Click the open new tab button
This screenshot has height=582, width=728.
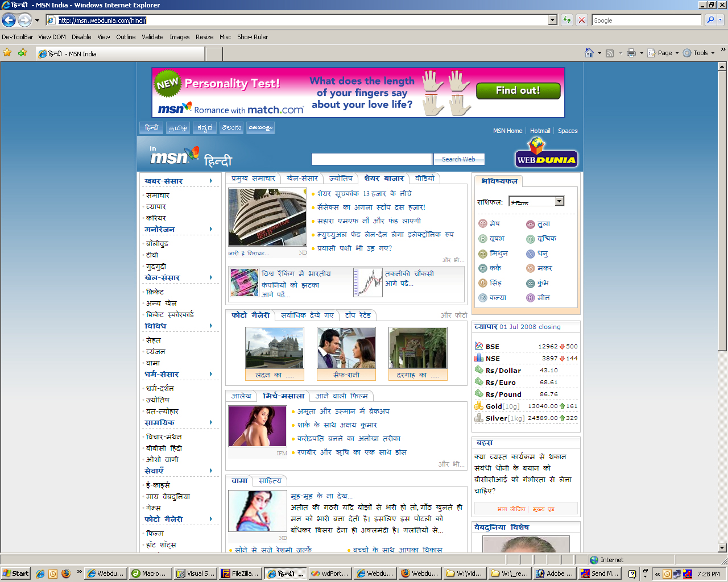[x=214, y=54]
